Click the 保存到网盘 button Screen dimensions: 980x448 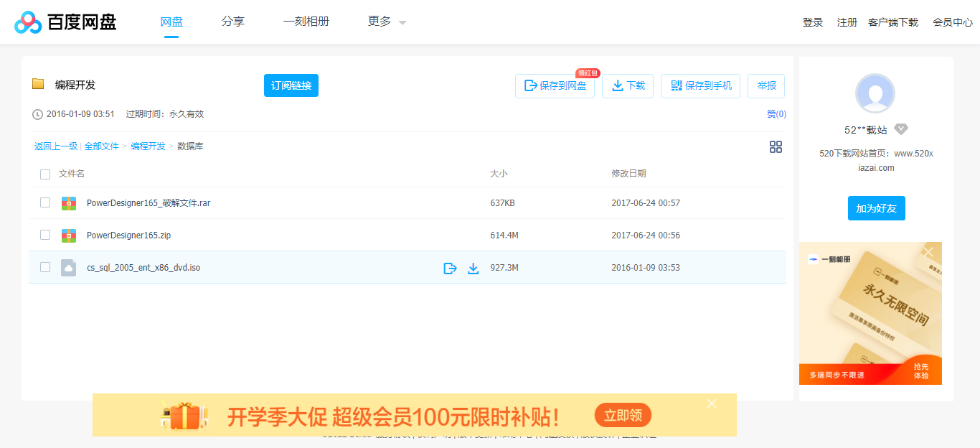tap(555, 85)
